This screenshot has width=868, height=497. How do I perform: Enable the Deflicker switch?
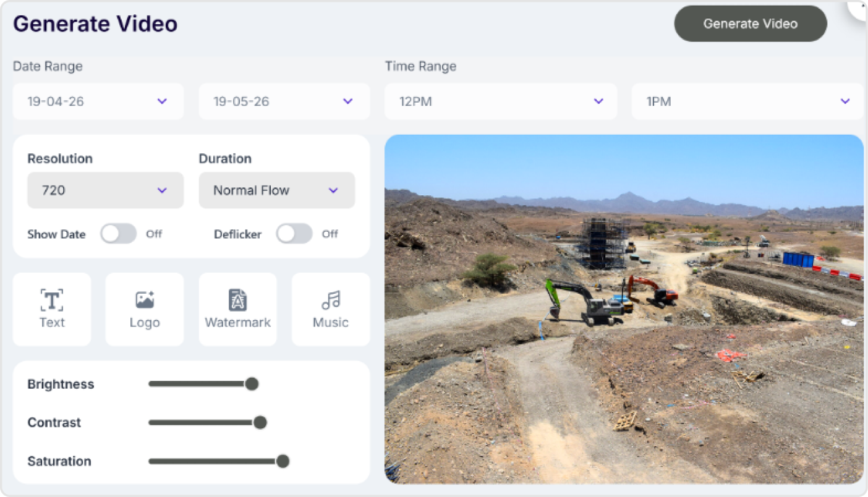294,234
